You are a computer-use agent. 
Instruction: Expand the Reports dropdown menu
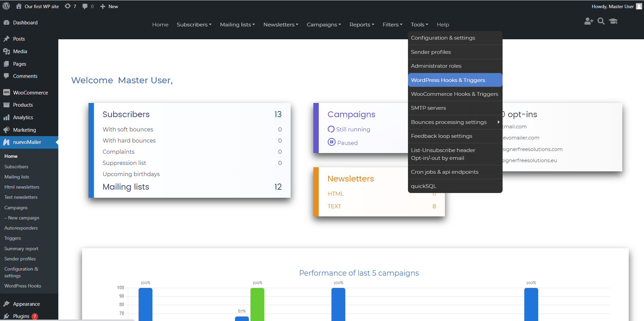click(362, 24)
